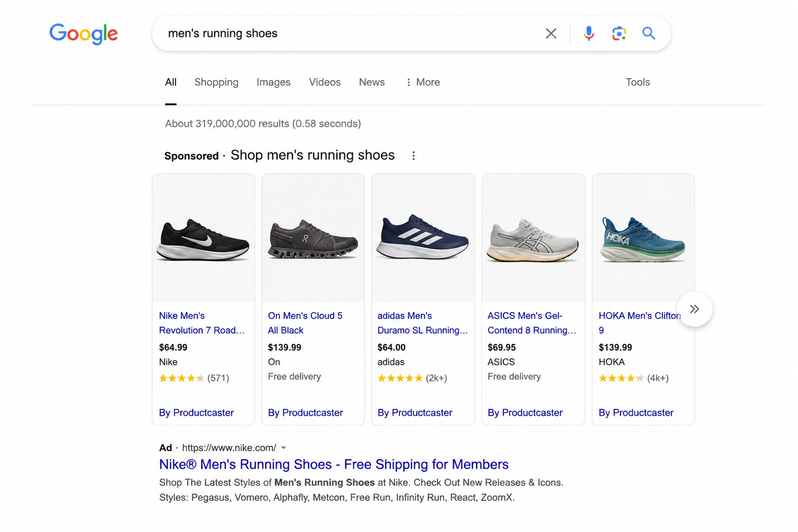Screen dimensions: 798x532
Task: Click the HOKA star rating (4k+)
Action: 634,378
